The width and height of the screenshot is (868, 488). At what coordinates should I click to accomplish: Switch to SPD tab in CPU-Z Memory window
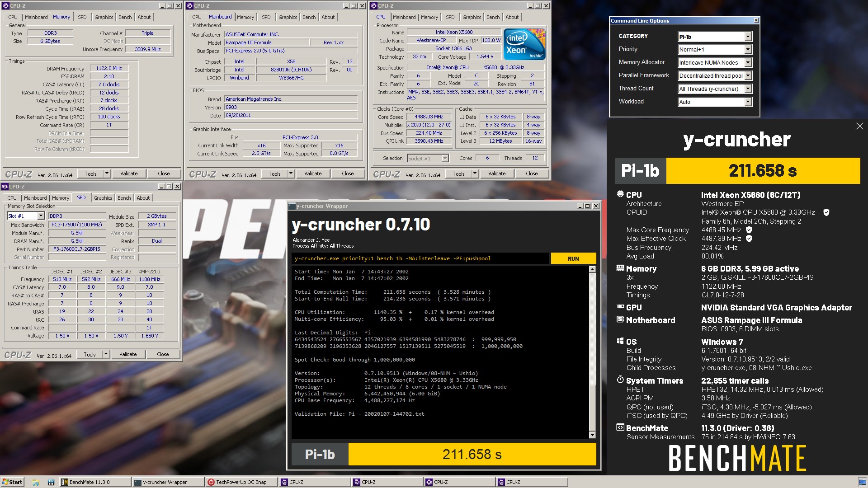(82, 17)
